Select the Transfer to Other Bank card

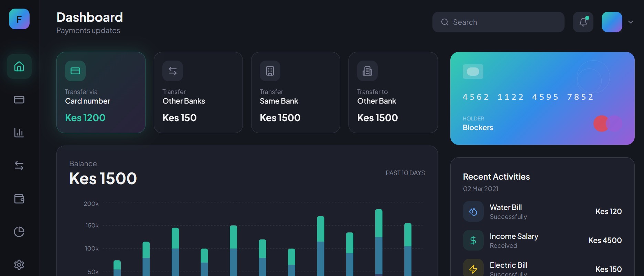pos(393,93)
